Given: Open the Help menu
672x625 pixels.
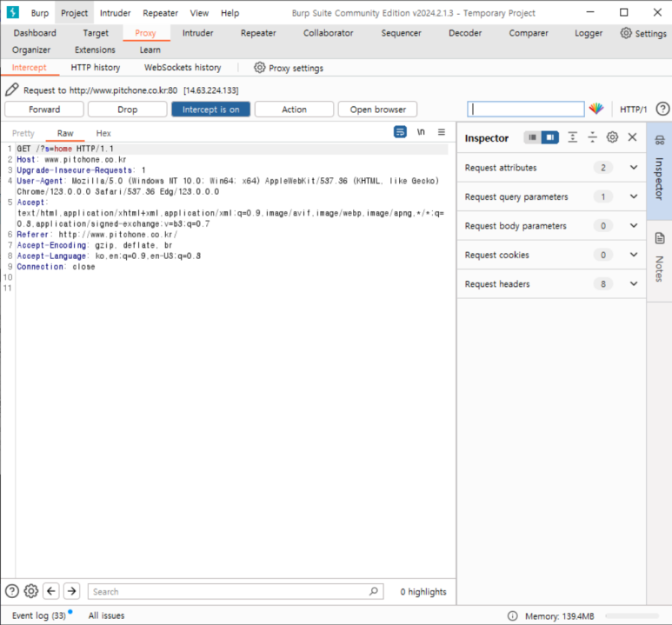Looking at the screenshot, I should click(x=230, y=13).
